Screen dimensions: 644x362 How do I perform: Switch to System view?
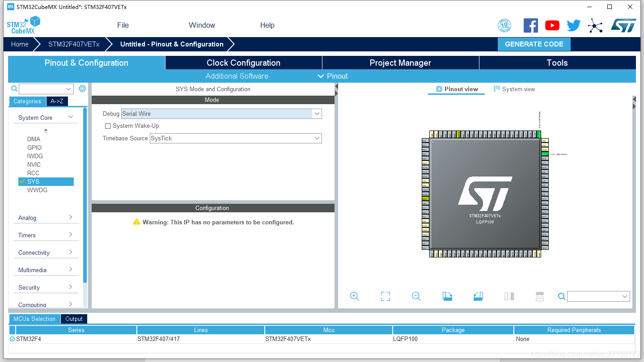point(514,89)
